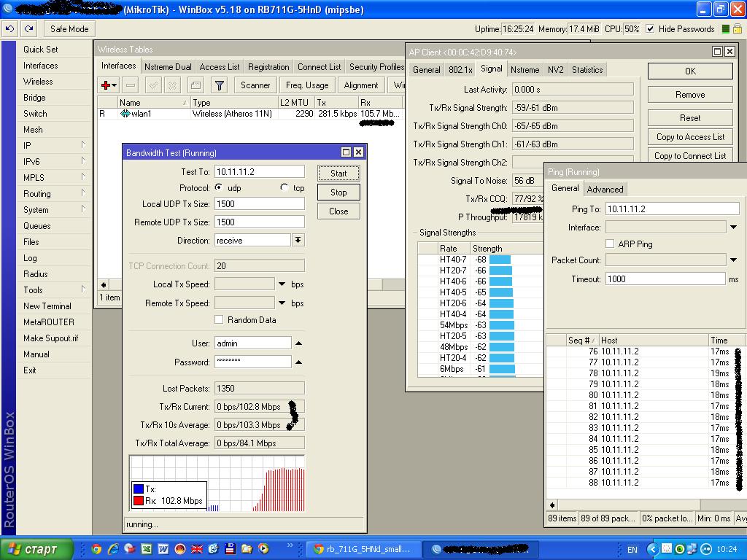Tick the ARP Ping checkbox
This screenshot has width=747, height=560.
coord(610,244)
